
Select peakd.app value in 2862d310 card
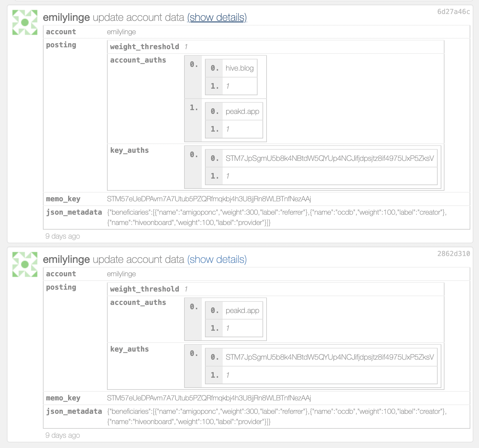point(242,310)
